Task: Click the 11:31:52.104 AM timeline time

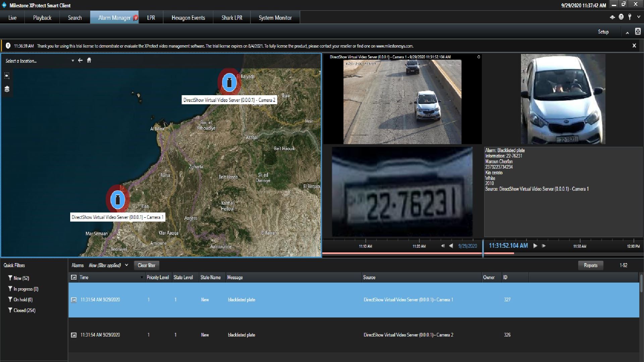Action: point(508,246)
